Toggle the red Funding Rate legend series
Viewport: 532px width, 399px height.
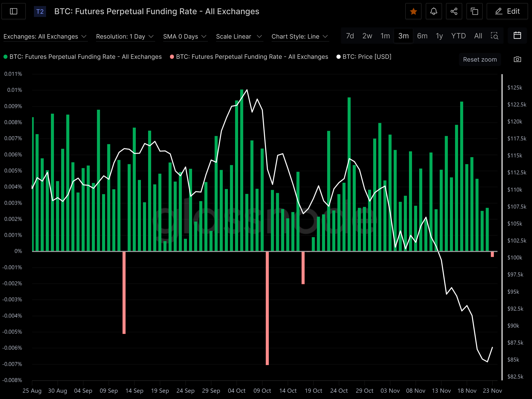(249, 57)
